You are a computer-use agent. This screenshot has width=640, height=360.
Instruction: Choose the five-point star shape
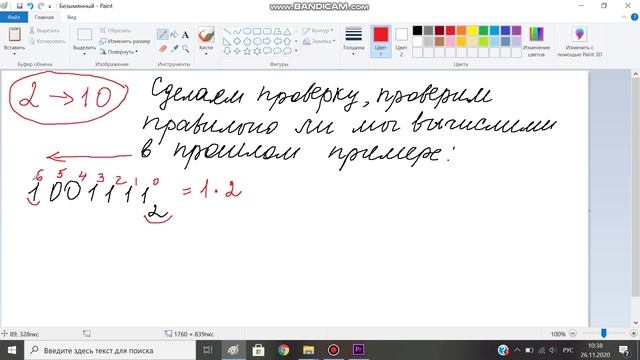click(247, 51)
